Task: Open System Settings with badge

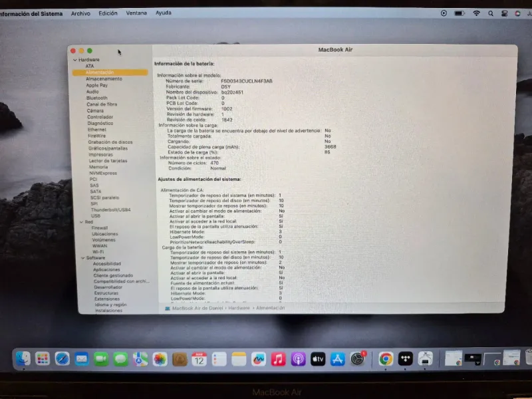Action: pos(358,359)
